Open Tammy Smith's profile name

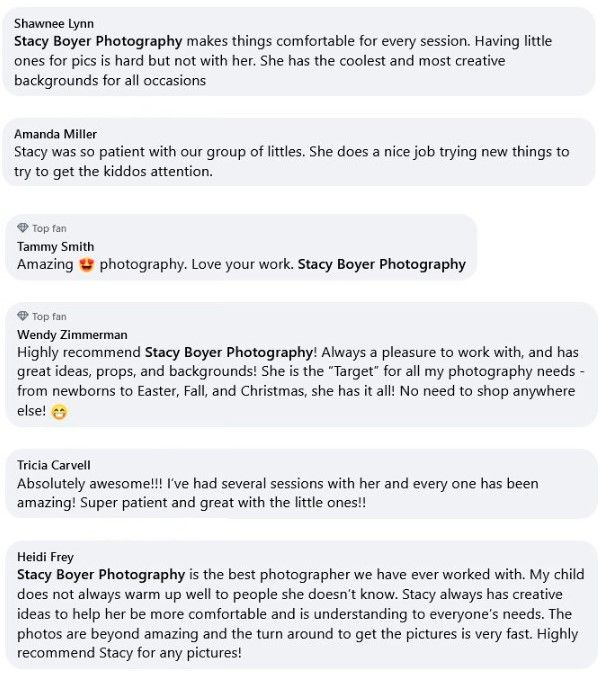tap(55, 246)
